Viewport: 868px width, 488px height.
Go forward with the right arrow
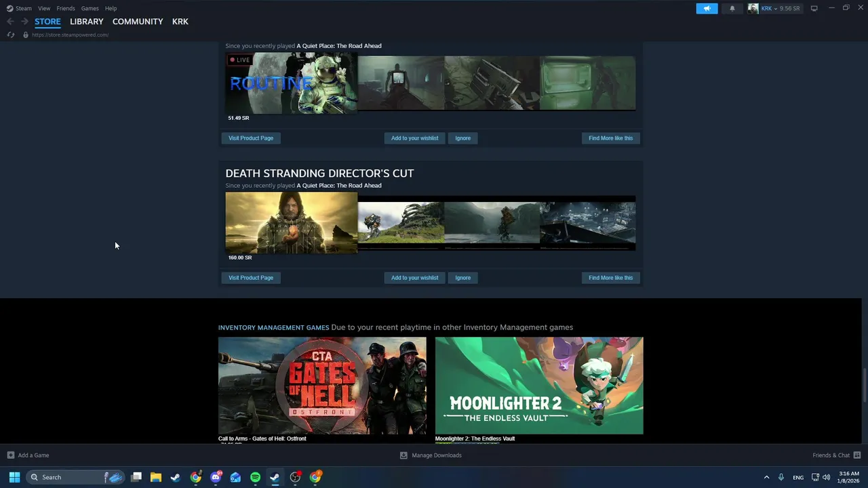[24, 22]
